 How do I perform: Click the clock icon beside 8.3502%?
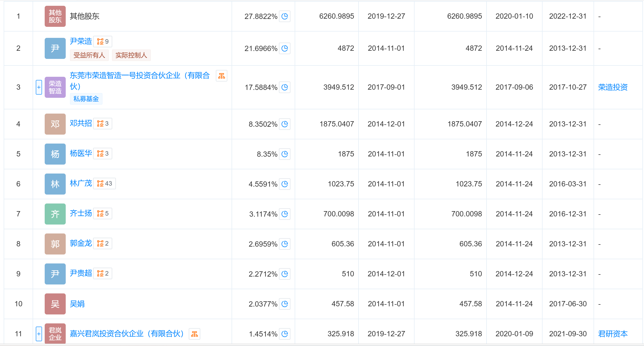pyautogui.click(x=284, y=124)
